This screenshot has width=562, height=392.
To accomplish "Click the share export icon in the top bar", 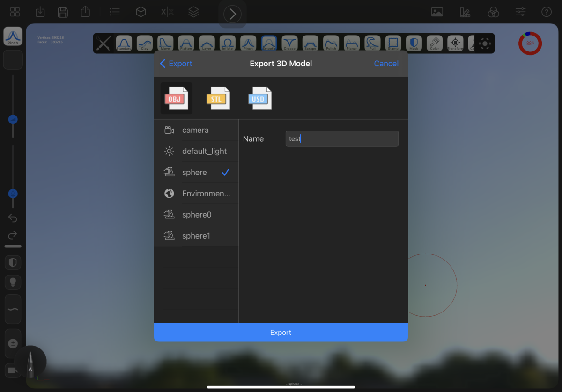I will coord(85,12).
